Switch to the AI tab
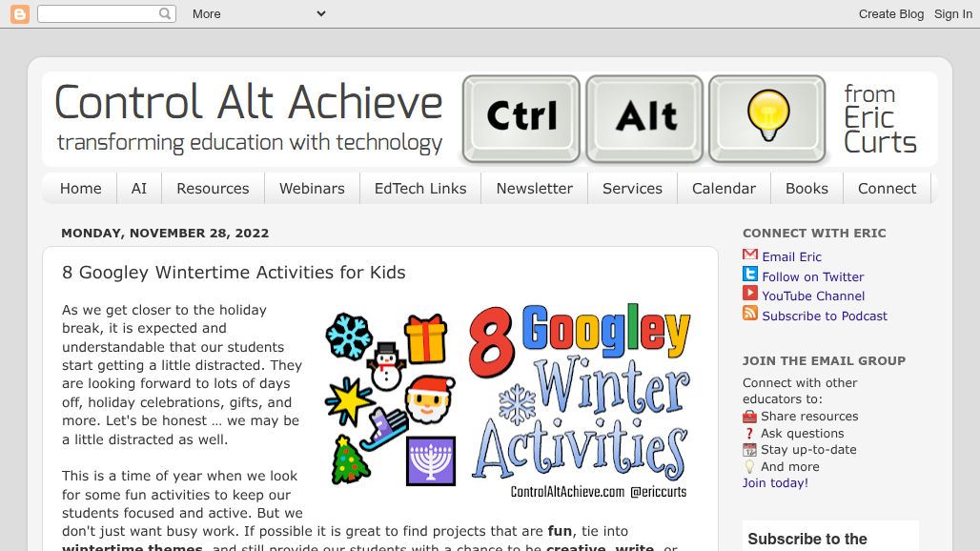The image size is (980, 551). (x=138, y=188)
